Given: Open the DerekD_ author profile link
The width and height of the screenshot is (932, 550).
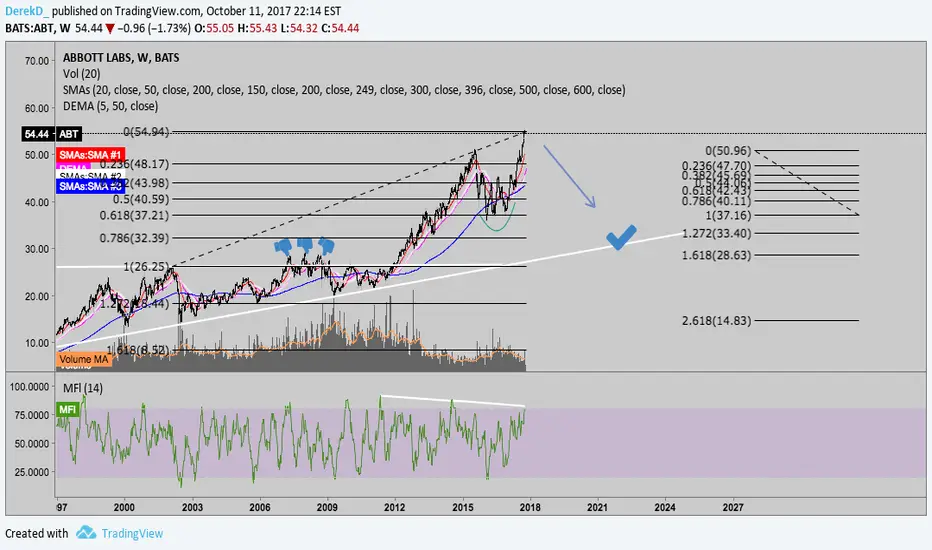Looking at the screenshot, I should 27,11.
